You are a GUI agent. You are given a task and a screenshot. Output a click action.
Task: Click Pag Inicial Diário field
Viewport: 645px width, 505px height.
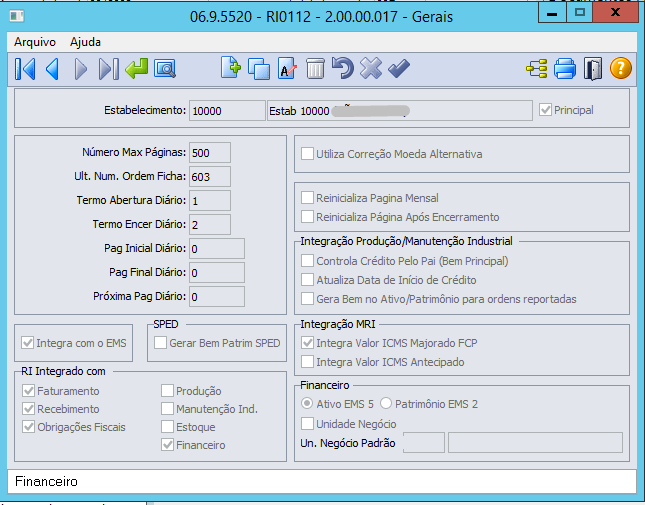(x=217, y=248)
